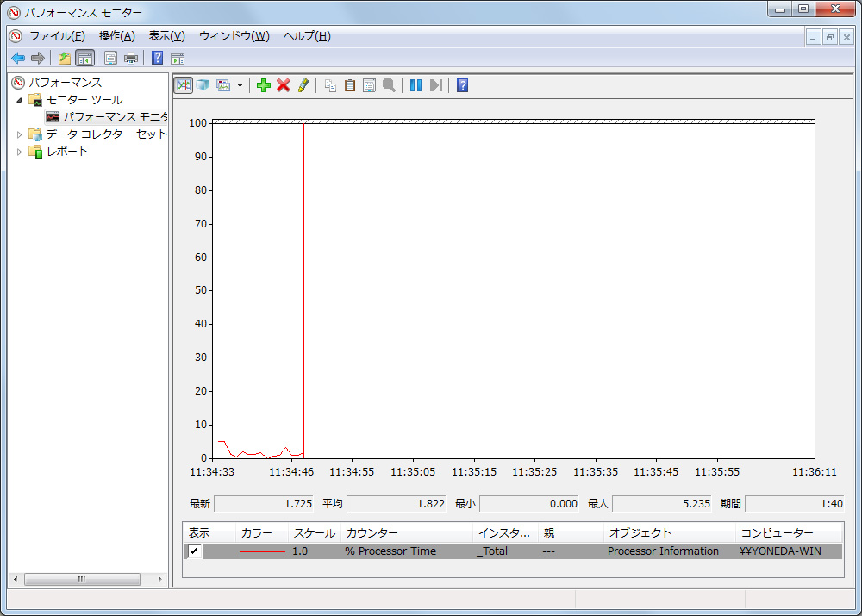Open the graph Properties icon

pyautogui.click(x=369, y=85)
